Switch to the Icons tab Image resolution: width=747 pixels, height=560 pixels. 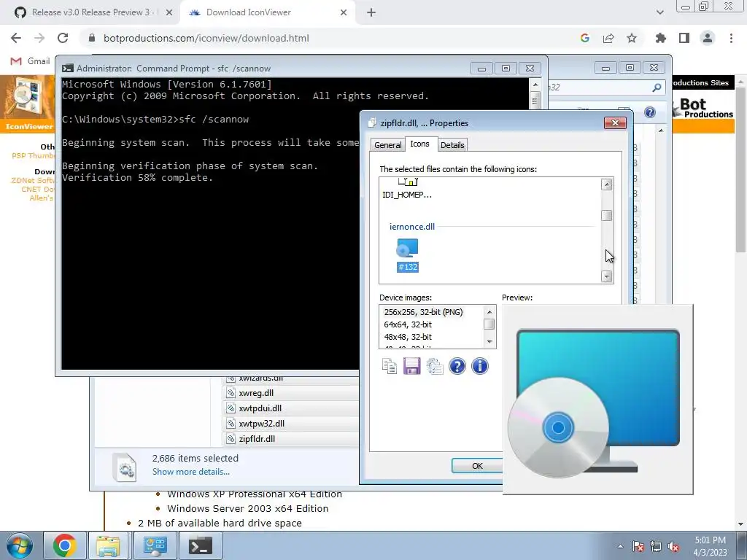pyautogui.click(x=419, y=144)
